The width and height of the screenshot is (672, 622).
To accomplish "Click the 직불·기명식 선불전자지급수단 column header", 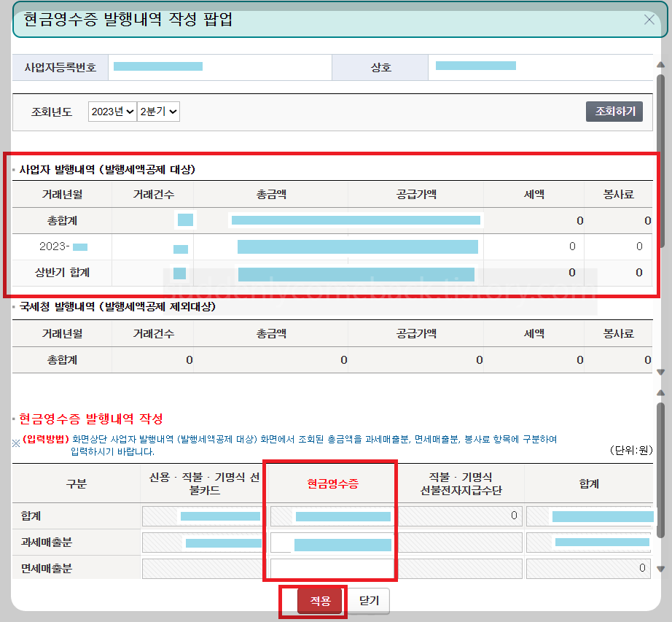I will [x=461, y=484].
